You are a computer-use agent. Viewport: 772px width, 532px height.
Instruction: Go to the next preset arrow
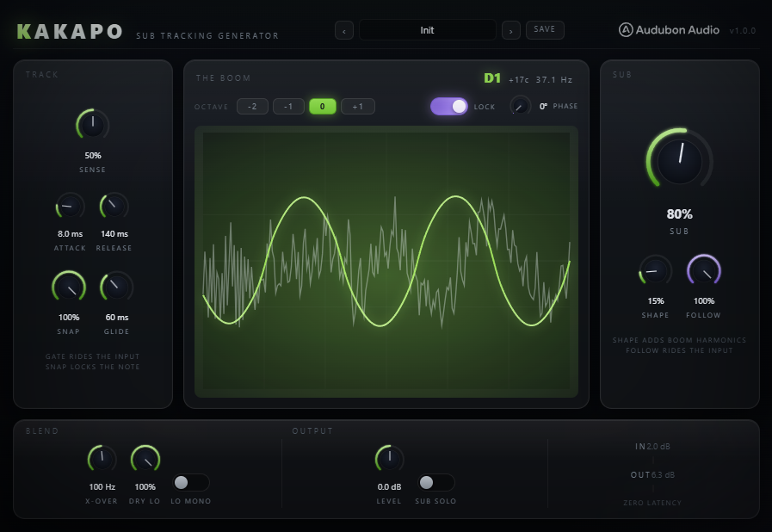click(x=511, y=30)
